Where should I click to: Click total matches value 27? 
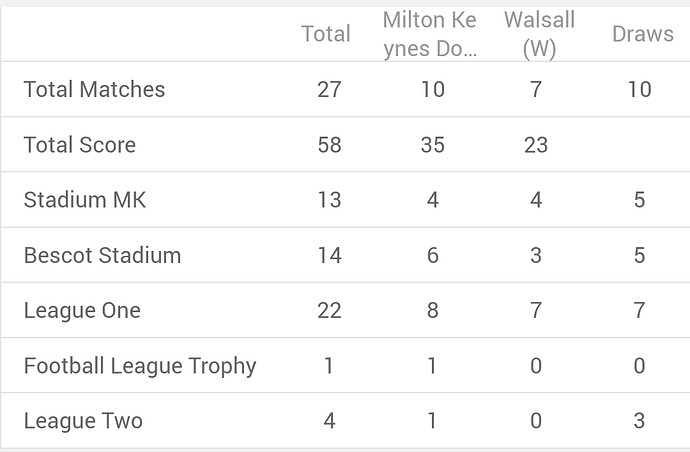coord(328,89)
